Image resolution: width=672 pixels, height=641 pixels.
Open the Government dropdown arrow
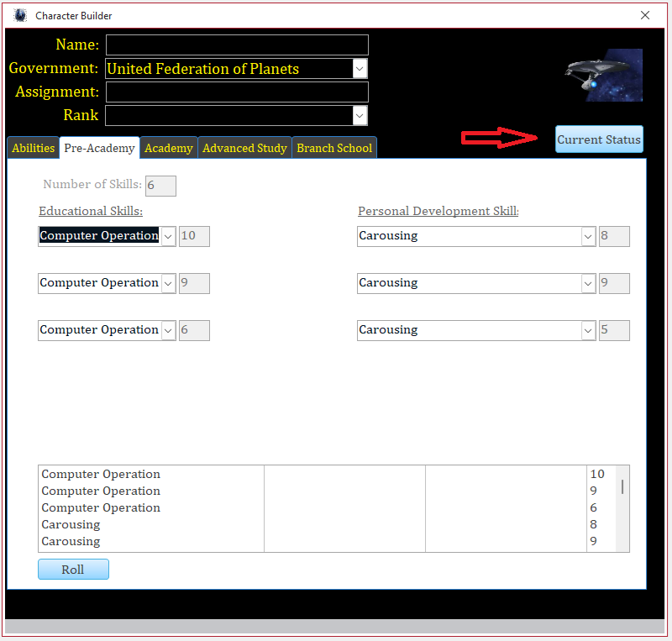click(360, 69)
